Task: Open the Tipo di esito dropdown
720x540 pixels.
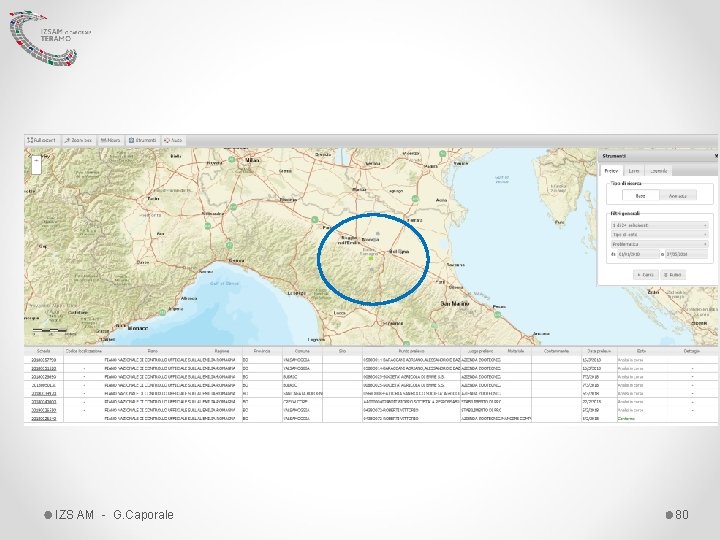Action: point(659,235)
